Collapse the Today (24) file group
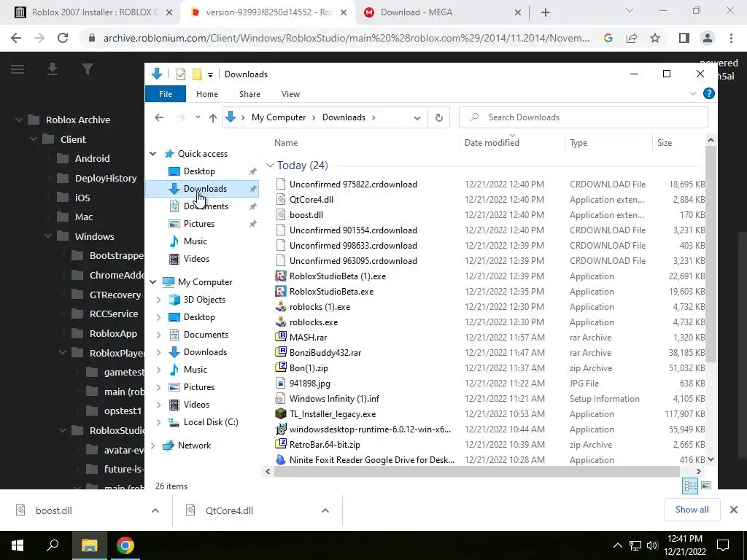The image size is (747, 560). pyautogui.click(x=270, y=166)
